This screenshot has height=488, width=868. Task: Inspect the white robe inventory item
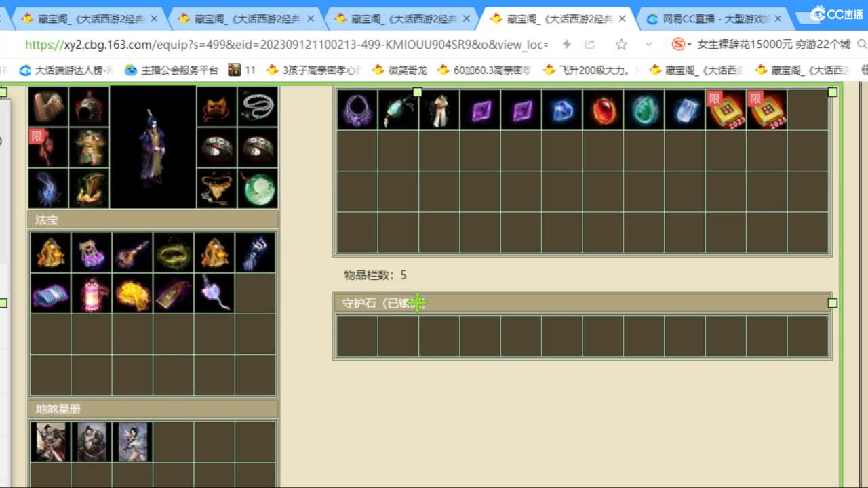(439, 110)
